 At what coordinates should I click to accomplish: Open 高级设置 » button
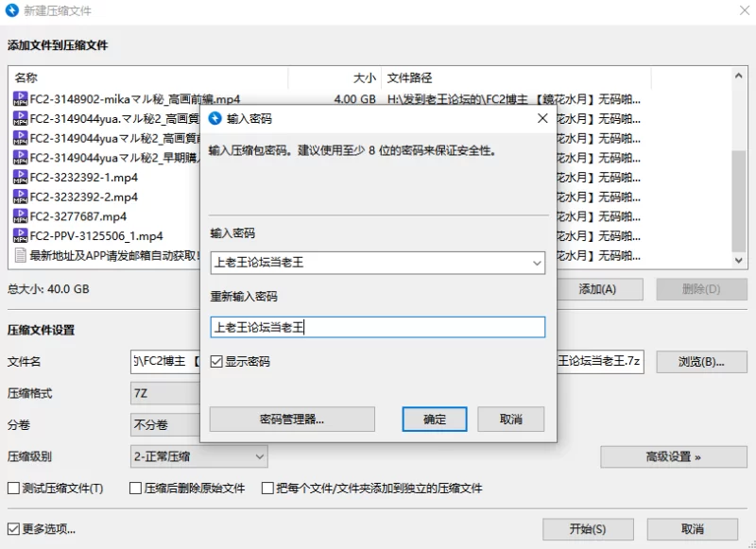tap(674, 456)
